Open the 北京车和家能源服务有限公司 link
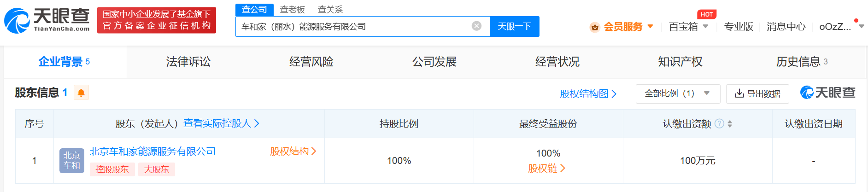This screenshot has width=868, height=192. pos(152,151)
